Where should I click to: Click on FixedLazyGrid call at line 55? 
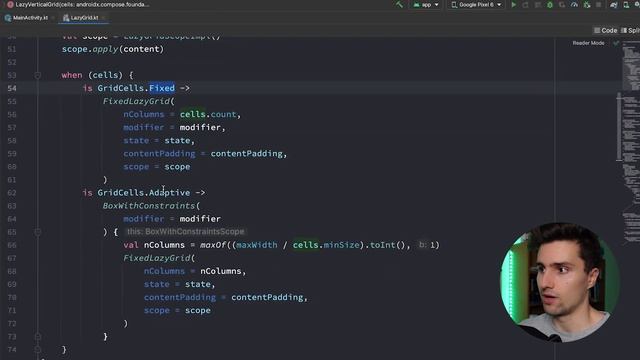[x=137, y=101]
